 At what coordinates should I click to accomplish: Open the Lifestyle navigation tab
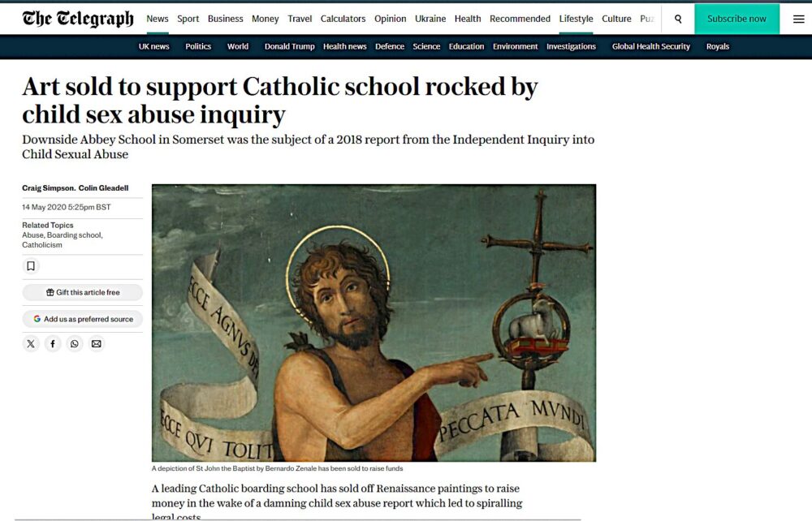[x=576, y=19]
